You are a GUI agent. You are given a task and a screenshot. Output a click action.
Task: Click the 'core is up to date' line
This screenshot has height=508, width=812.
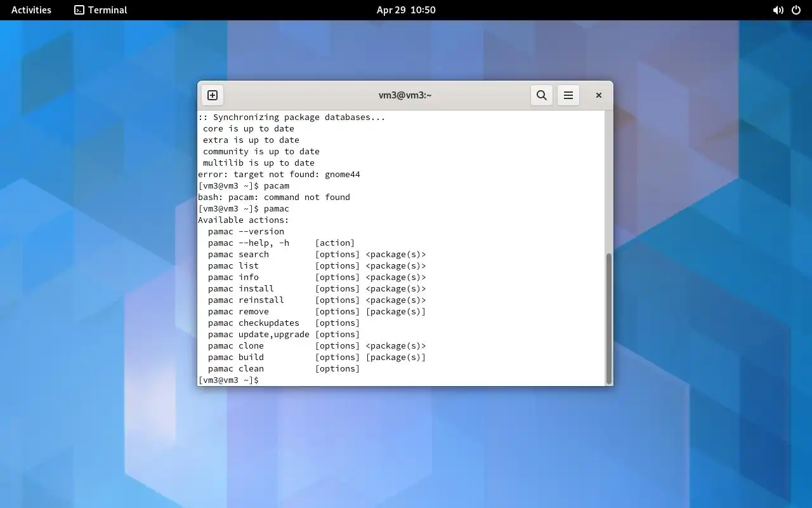(x=249, y=129)
